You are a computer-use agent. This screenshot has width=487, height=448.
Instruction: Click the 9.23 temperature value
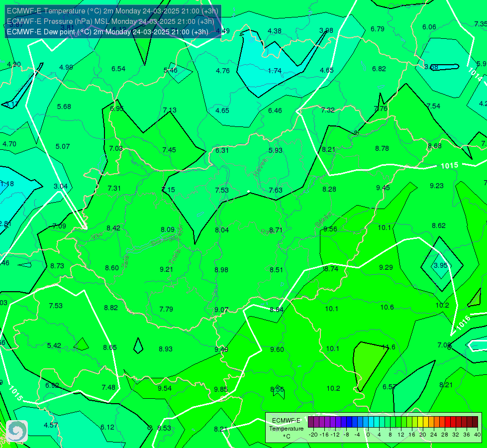(437, 186)
